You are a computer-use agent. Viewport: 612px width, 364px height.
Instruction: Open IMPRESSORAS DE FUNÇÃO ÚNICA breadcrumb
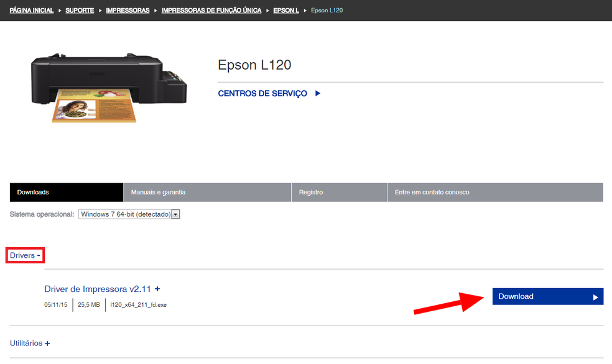point(211,11)
